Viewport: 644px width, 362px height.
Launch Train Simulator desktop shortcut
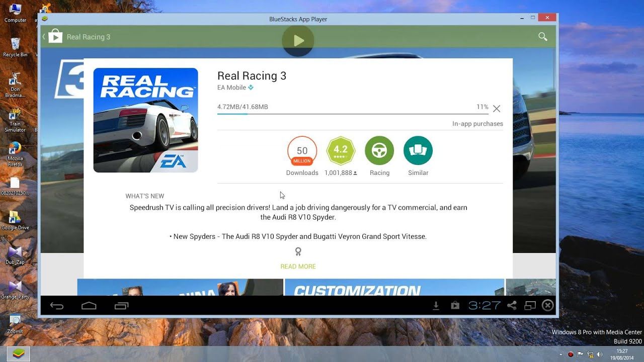(15, 120)
